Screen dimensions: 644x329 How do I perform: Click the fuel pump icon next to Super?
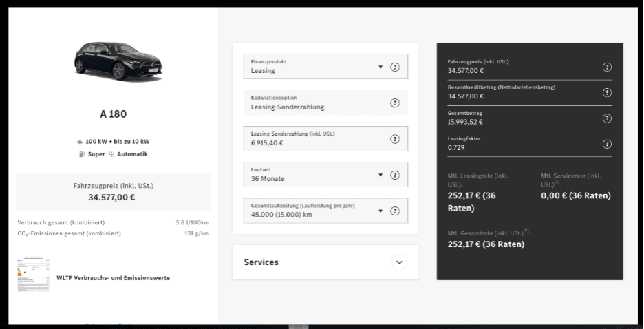pos(82,154)
